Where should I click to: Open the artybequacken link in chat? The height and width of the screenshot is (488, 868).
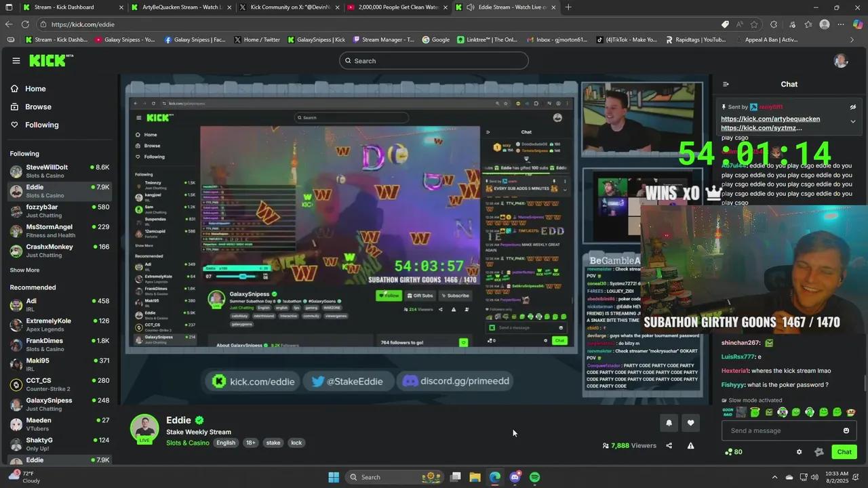(770, 119)
